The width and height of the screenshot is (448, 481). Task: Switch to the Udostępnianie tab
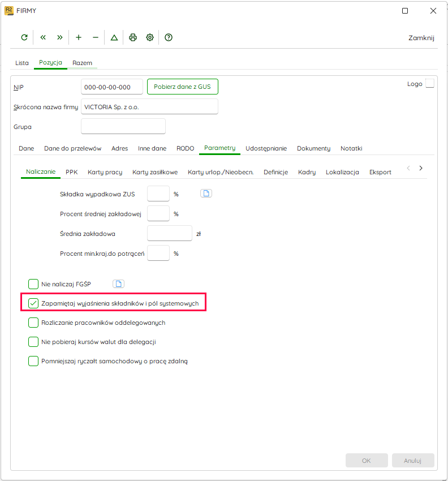click(x=266, y=148)
